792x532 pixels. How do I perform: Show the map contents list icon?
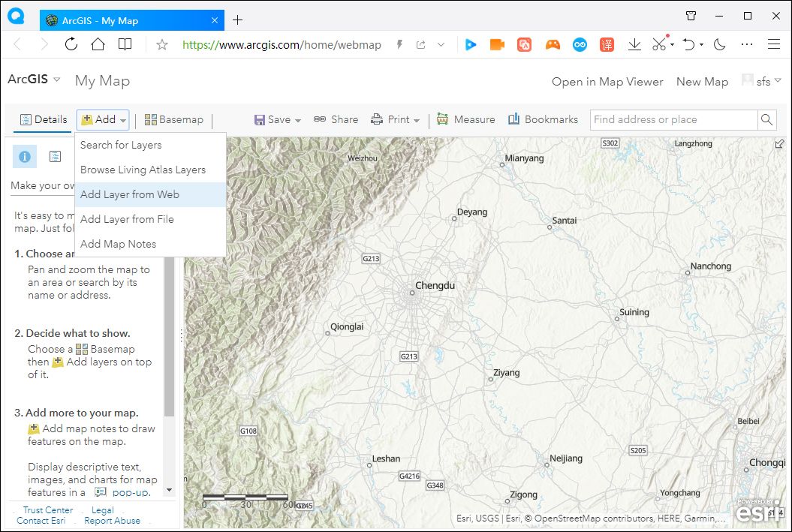(x=55, y=157)
